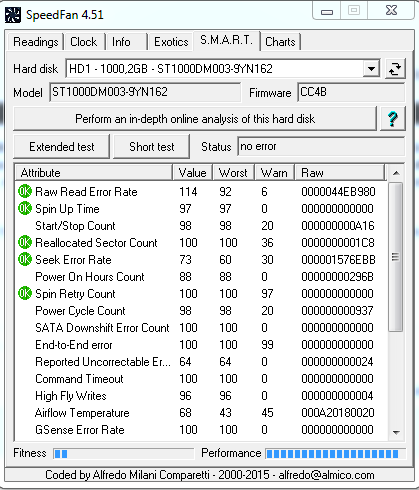Click the attribute list scroll up arrow
The image size is (419, 490).
(x=396, y=173)
